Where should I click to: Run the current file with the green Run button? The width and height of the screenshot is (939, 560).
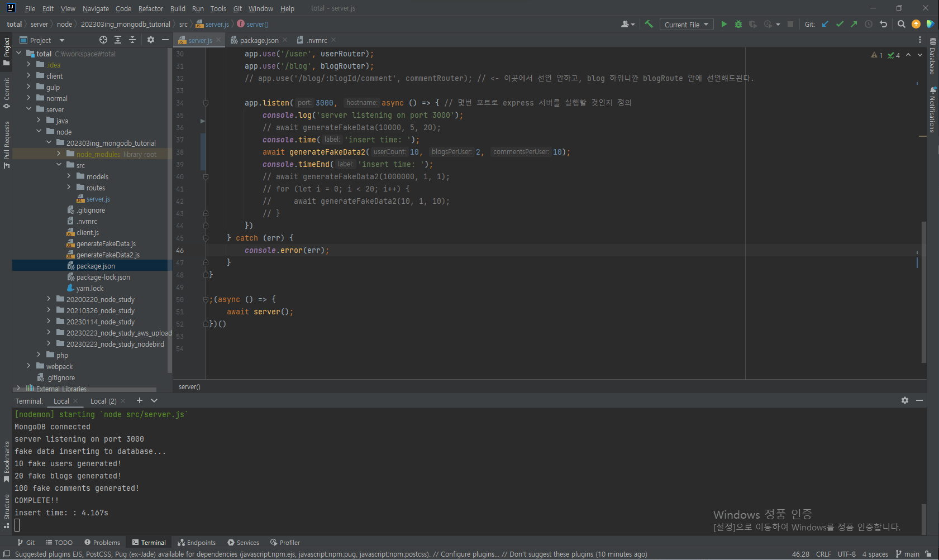point(724,24)
